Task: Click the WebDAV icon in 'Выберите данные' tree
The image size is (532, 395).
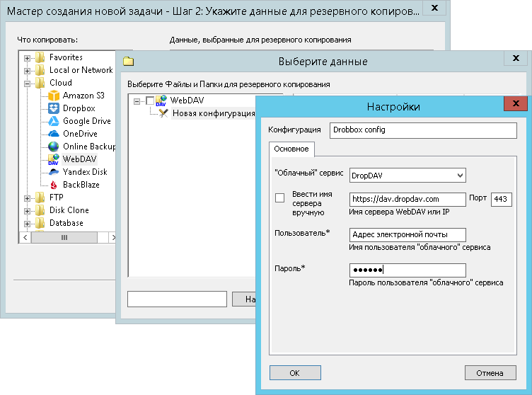Action: [x=161, y=101]
